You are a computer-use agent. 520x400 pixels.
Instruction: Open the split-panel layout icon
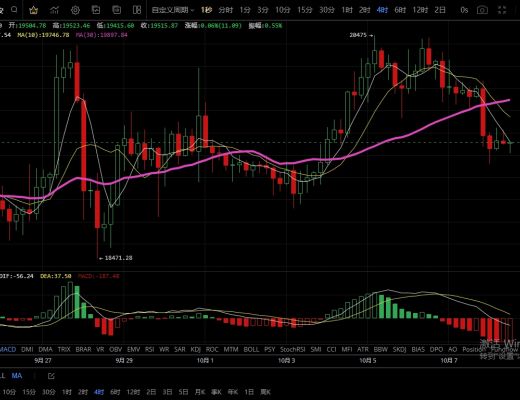(137, 10)
